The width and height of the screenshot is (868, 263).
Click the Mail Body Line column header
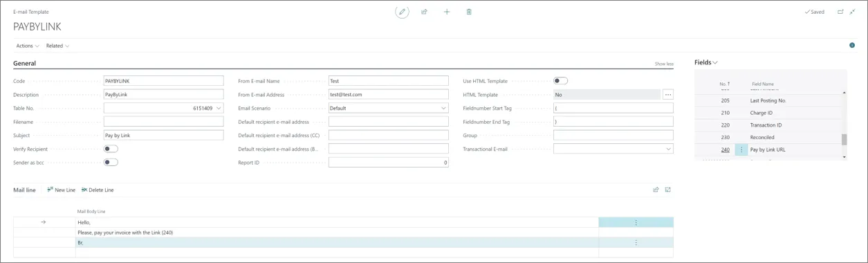point(91,211)
